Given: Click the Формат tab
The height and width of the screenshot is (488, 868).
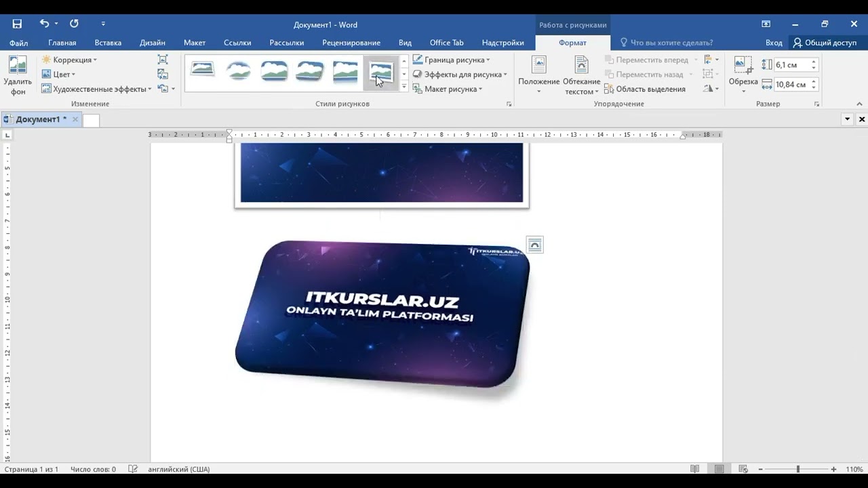Looking at the screenshot, I should click(x=573, y=43).
